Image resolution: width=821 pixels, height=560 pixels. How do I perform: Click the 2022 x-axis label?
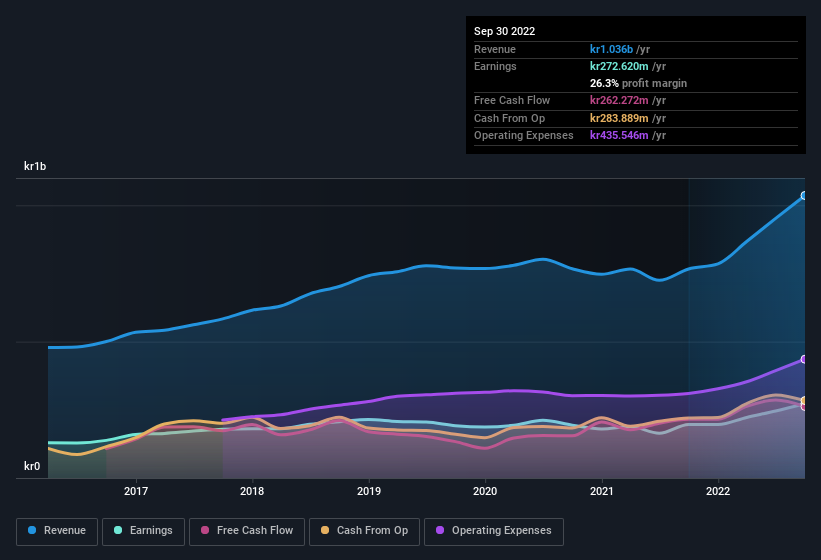718,491
